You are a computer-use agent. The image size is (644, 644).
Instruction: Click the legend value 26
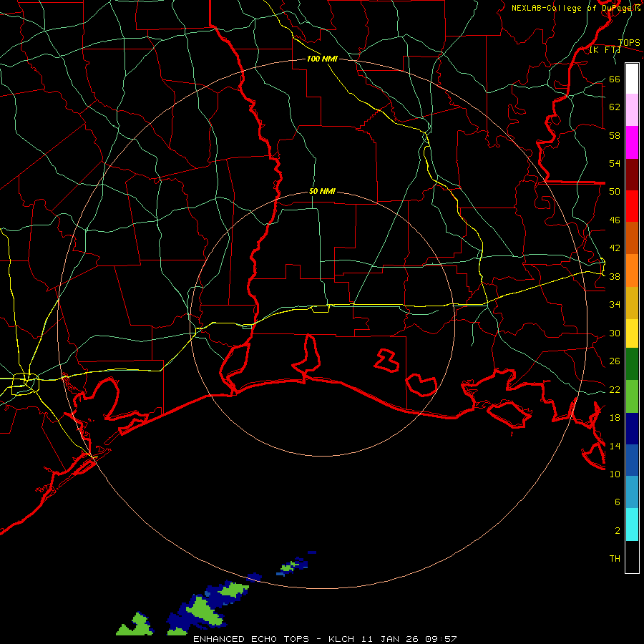click(615, 361)
